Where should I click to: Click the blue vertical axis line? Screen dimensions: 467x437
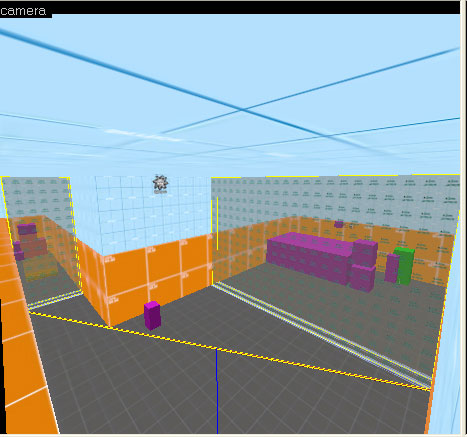pyautogui.click(x=217, y=391)
